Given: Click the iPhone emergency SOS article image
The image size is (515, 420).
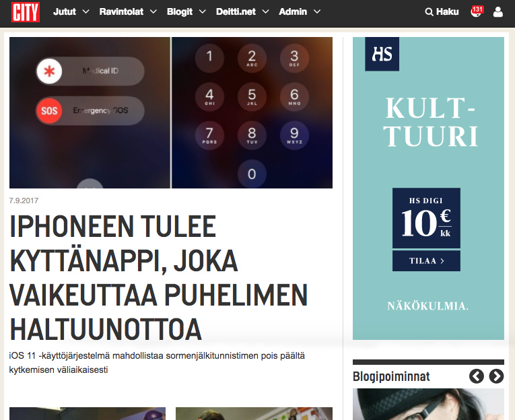Looking at the screenshot, I should click(171, 112).
